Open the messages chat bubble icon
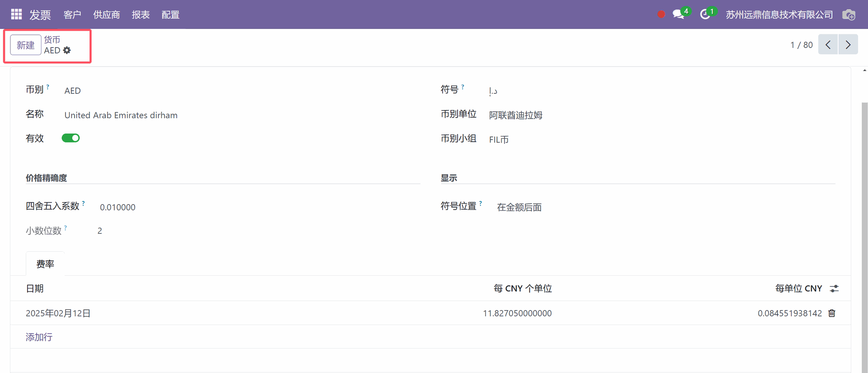Image resolution: width=868 pixels, height=373 pixels. (x=678, y=14)
